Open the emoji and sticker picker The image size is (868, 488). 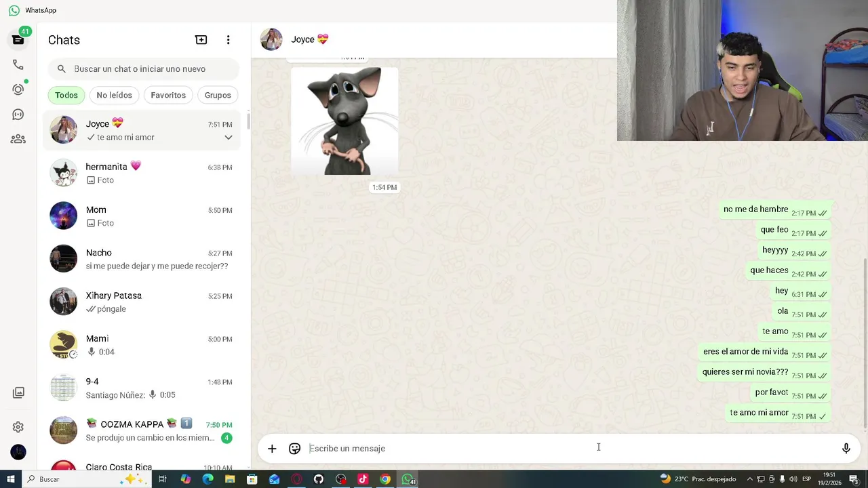pyautogui.click(x=294, y=448)
